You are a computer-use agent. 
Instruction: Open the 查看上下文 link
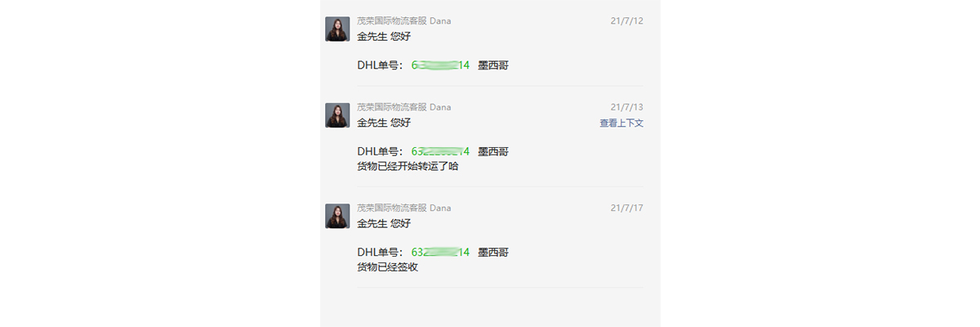click(x=621, y=123)
